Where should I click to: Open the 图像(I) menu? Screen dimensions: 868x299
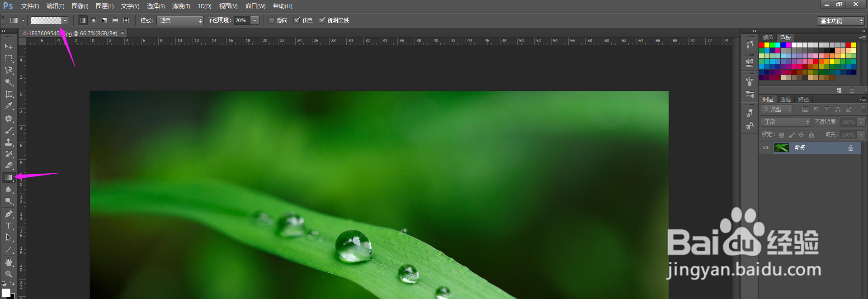click(80, 6)
